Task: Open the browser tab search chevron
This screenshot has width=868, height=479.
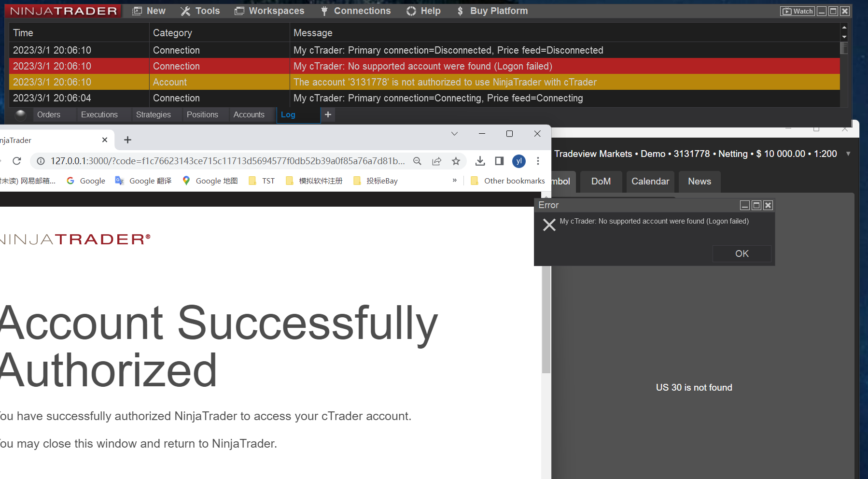Action: (454, 134)
